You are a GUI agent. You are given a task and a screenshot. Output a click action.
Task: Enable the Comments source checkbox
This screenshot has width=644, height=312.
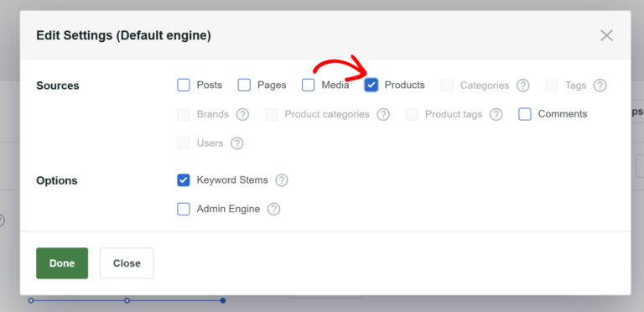[525, 114]
